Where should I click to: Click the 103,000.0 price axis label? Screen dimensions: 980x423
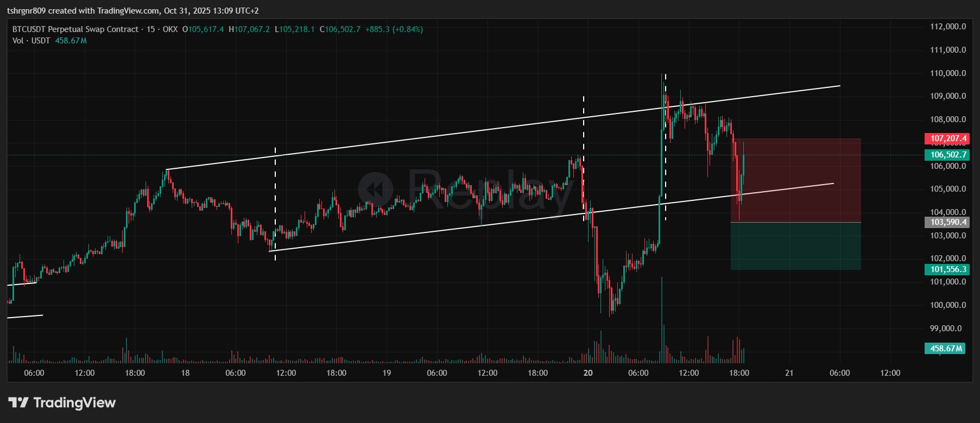tap(948, 236)
